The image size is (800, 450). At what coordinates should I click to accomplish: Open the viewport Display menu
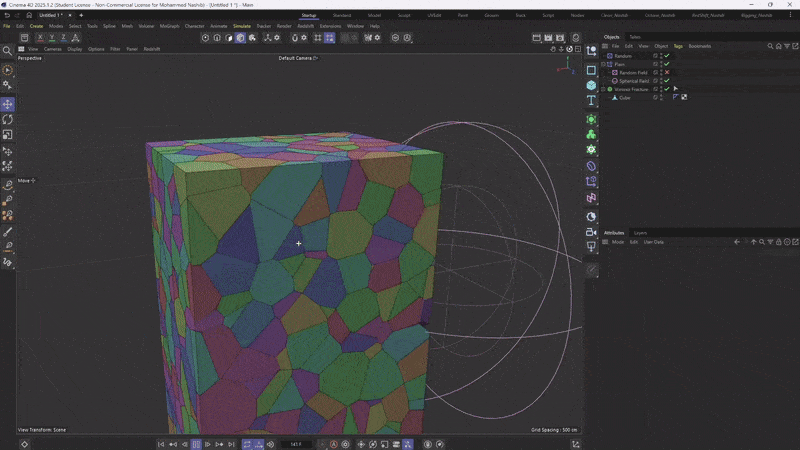pyautogui.click(x=74, y=49)
